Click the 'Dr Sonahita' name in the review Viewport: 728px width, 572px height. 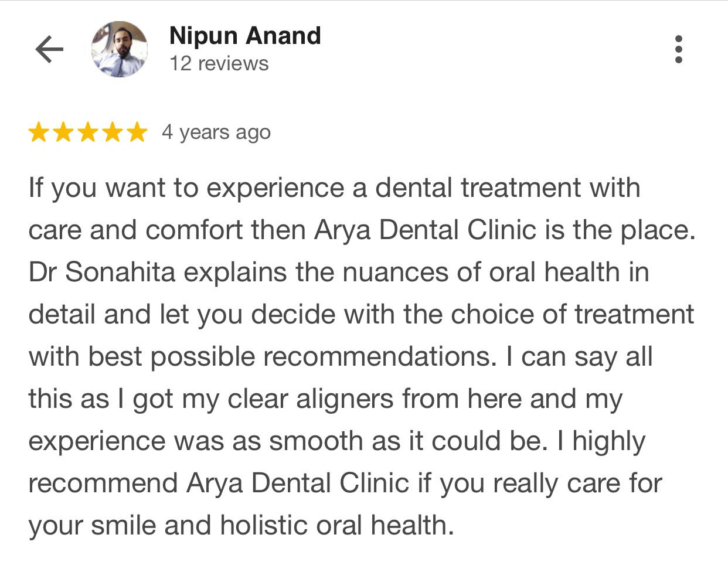102,273
